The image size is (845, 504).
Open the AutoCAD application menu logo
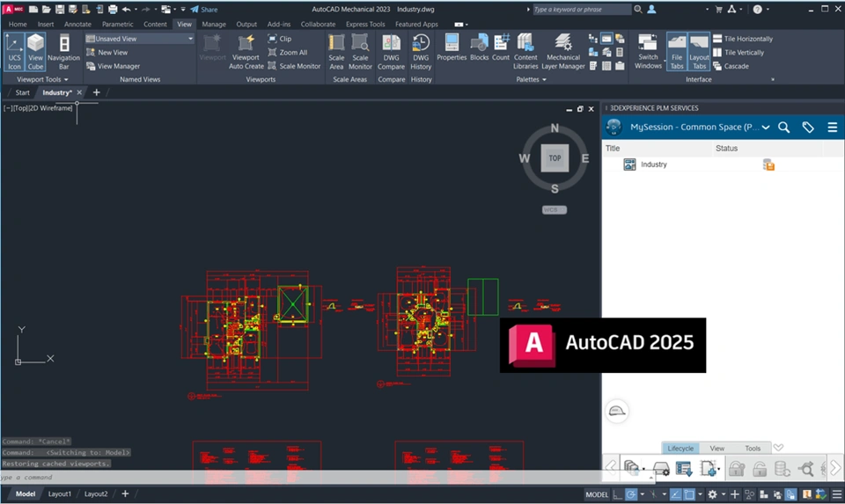tap(14, 9)
